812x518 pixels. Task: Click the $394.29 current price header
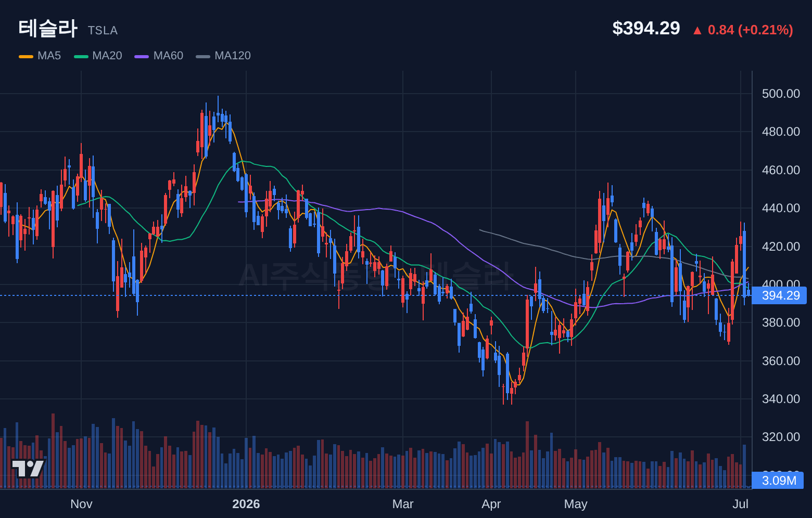point(646,28)
